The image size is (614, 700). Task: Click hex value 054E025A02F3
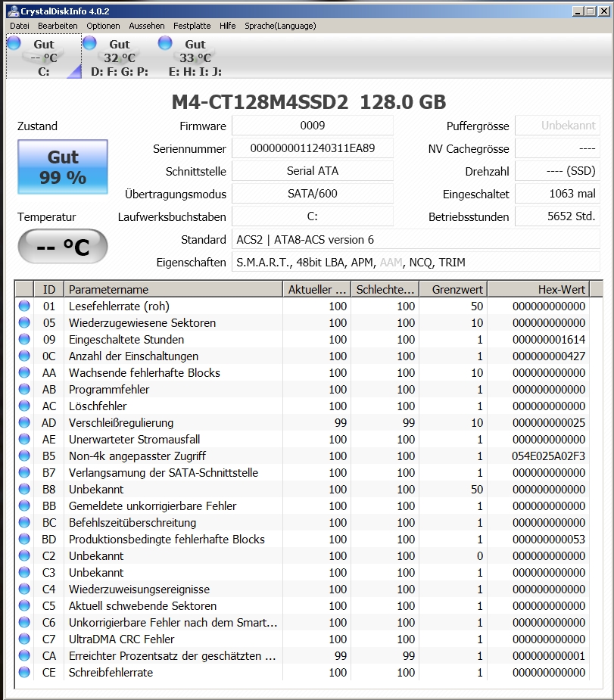(548, 456)
